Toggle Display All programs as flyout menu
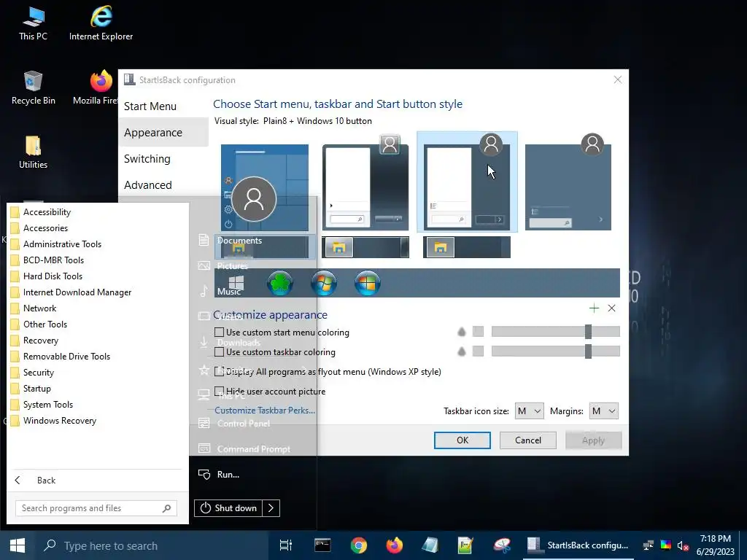Viewport: 747px width, 560px height. pyautogui.click(x=219, y=371)
